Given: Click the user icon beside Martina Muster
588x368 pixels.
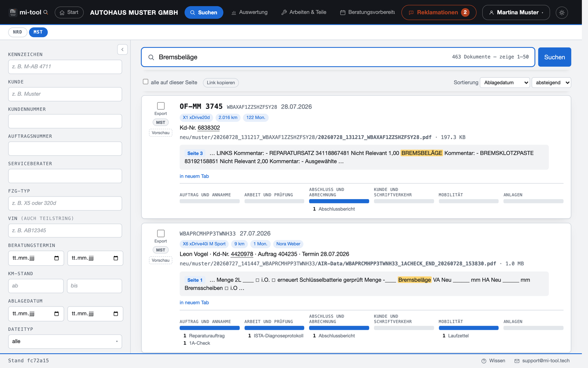Looking at the screenshot, I should [491, 13].
